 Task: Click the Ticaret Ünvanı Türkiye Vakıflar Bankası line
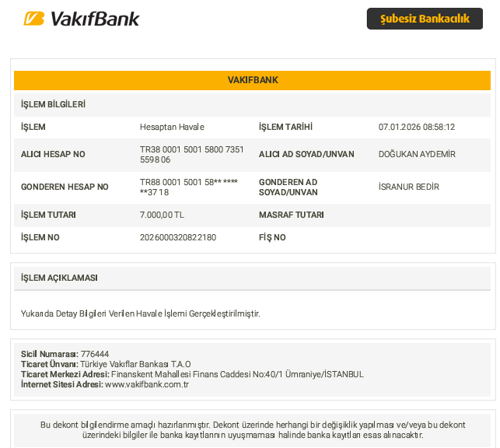pyautogui.click(x=106, y=364)
